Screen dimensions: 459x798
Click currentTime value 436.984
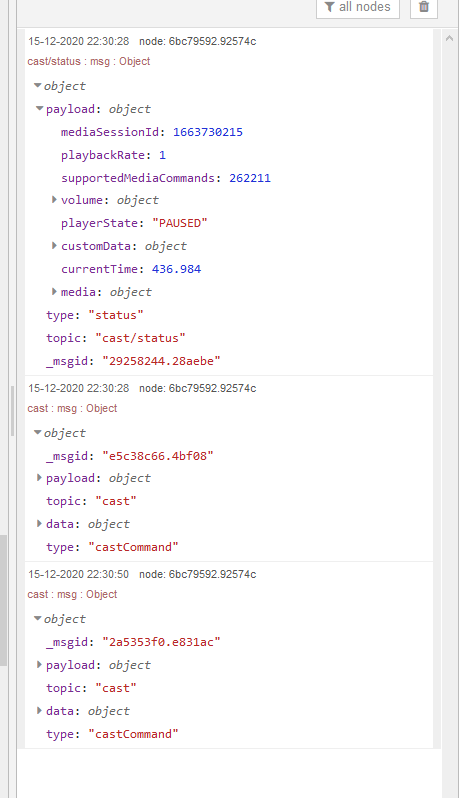click(176, 269)
